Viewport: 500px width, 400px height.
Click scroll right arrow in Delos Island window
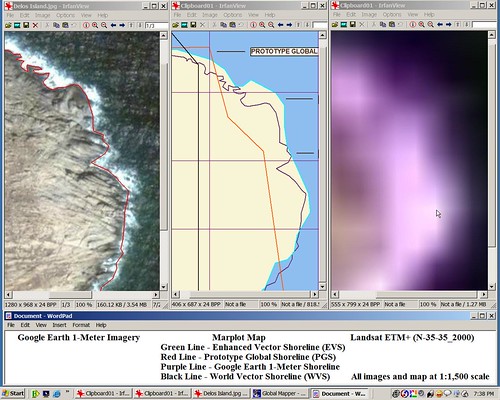click(x=156, y=295)
